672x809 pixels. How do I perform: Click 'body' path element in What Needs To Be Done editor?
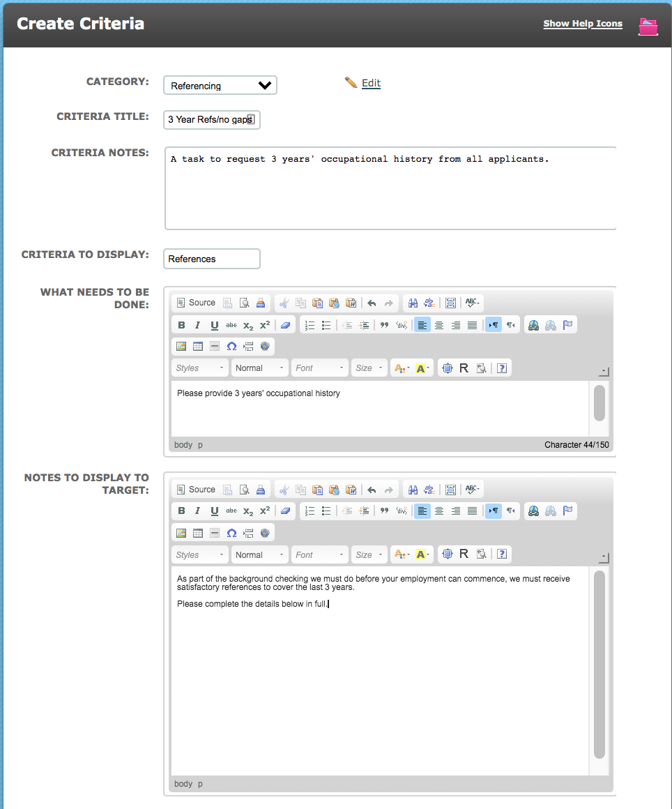click(x=183, y=445)
